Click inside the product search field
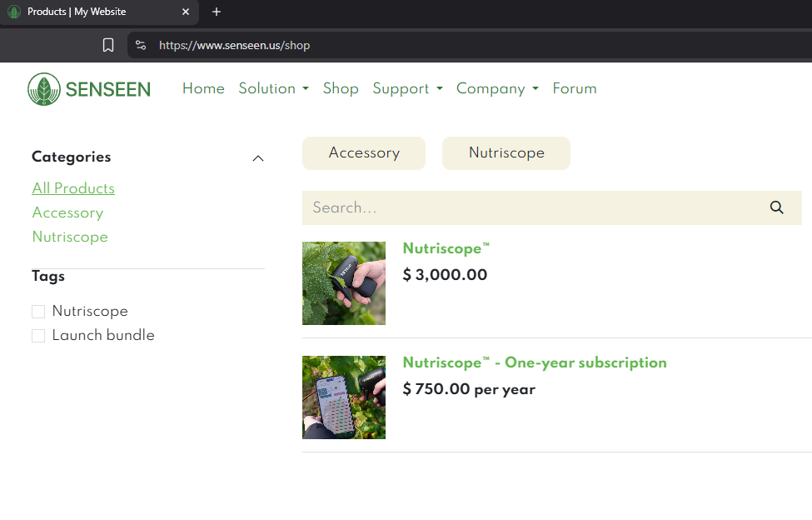The height and width of the screenshot is (520, 812). 500,207
